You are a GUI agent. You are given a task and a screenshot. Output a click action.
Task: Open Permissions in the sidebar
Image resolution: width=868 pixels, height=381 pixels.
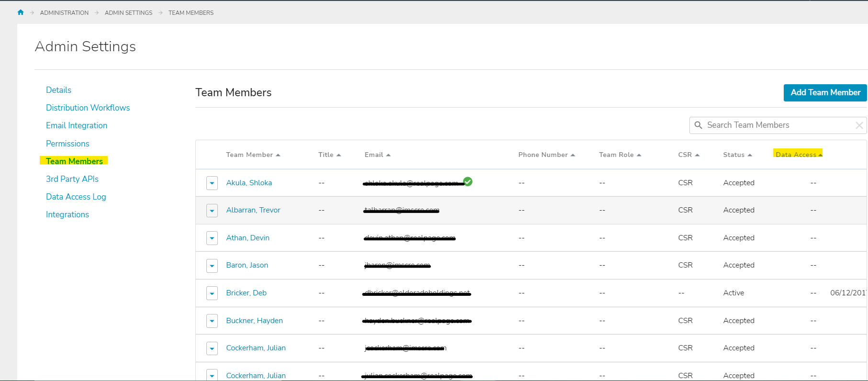click(x=68, y=144)
